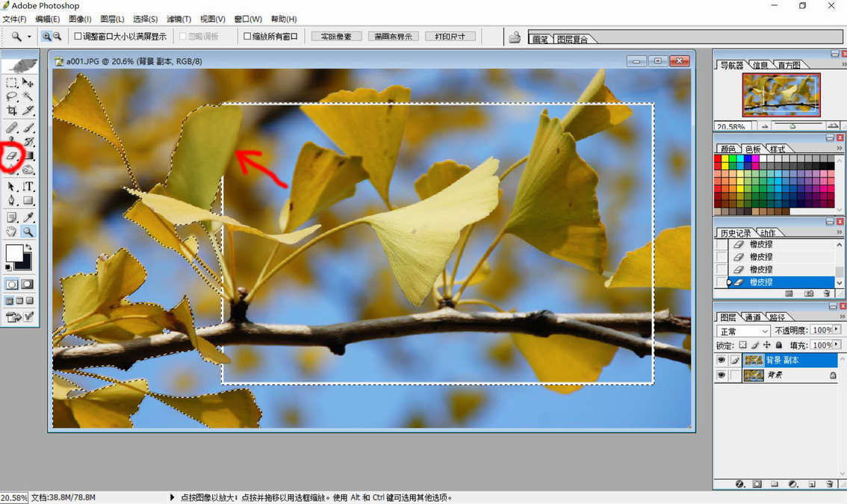847x504 pixels.
Task: Select the Slice tool
Action: click(28, 111)
